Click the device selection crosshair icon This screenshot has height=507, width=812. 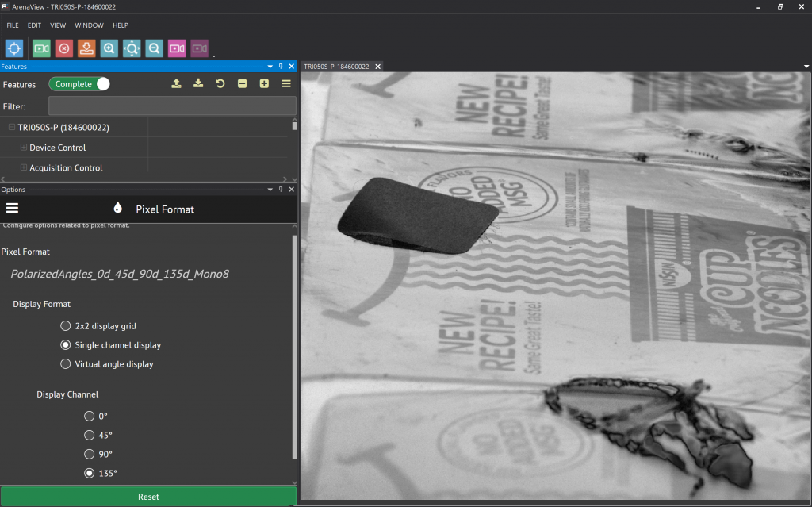14,48
